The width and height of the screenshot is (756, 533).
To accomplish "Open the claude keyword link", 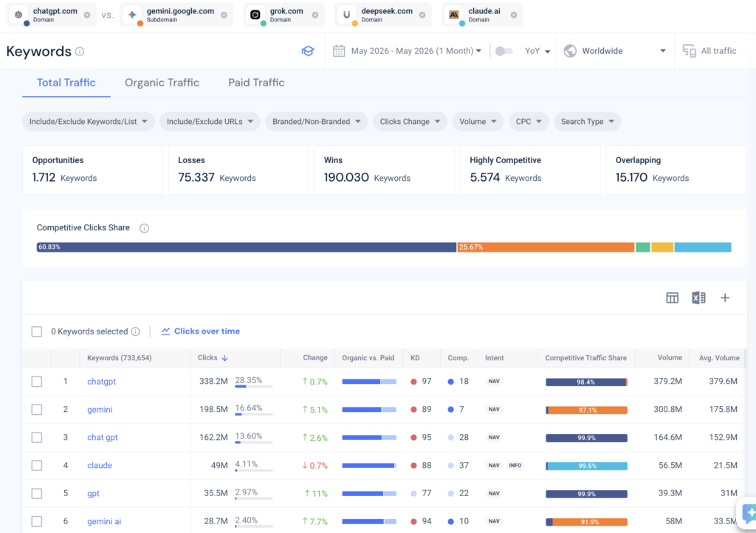I will coord(100,466).
